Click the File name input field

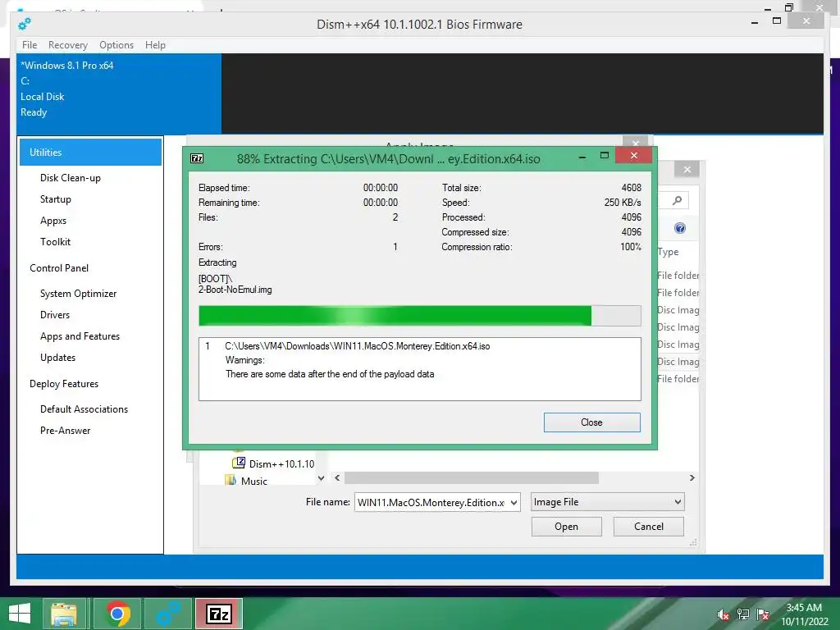point(431,503)
